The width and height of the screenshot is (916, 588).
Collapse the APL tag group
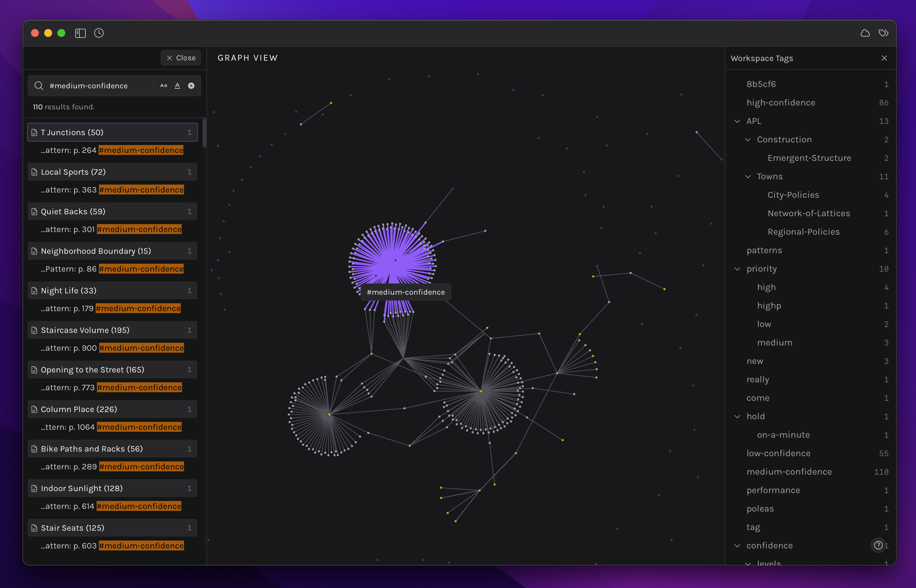pos(737,121)
